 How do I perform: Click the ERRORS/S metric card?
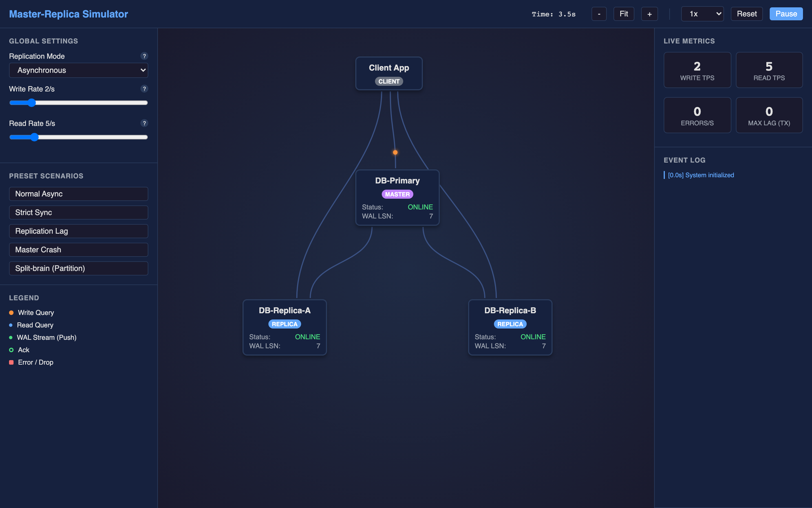(697, 115)
